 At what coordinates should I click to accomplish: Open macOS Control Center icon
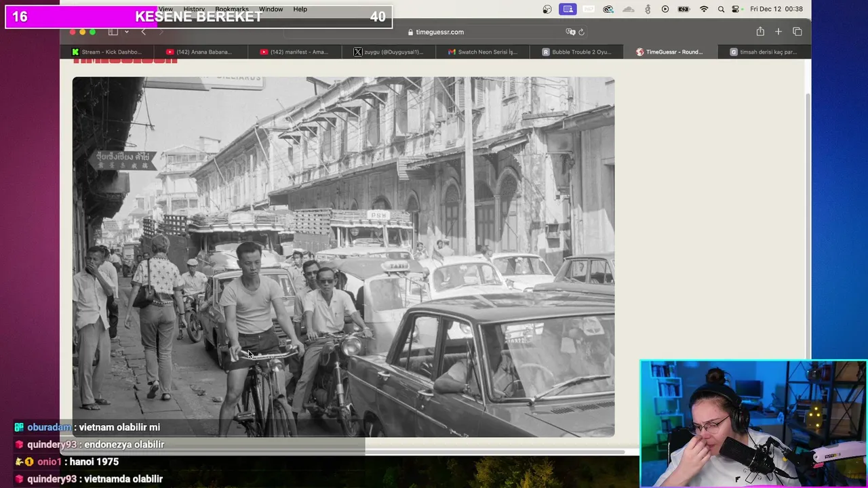coord(736,9)
